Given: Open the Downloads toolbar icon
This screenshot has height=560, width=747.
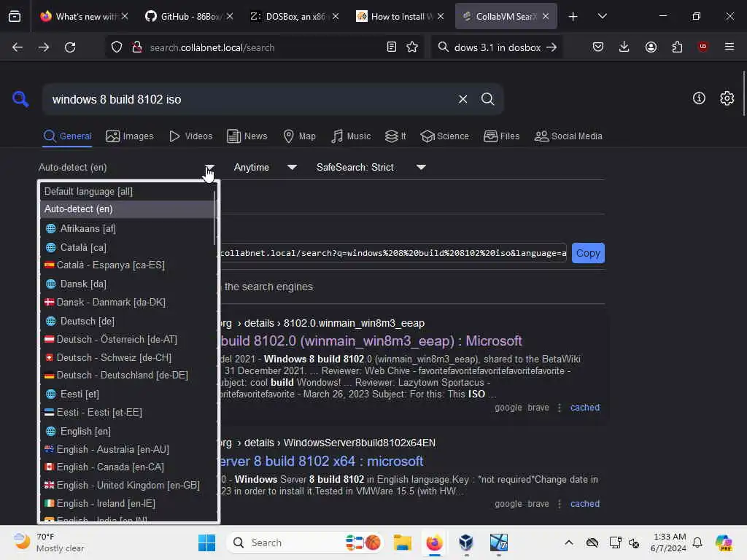Looking at the screenshot, I should coord(624,47).
